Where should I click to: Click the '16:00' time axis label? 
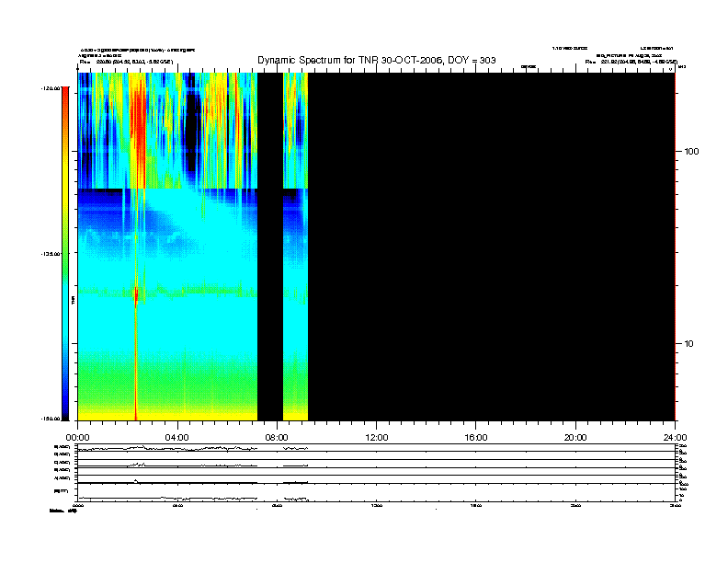click(476, 438)
